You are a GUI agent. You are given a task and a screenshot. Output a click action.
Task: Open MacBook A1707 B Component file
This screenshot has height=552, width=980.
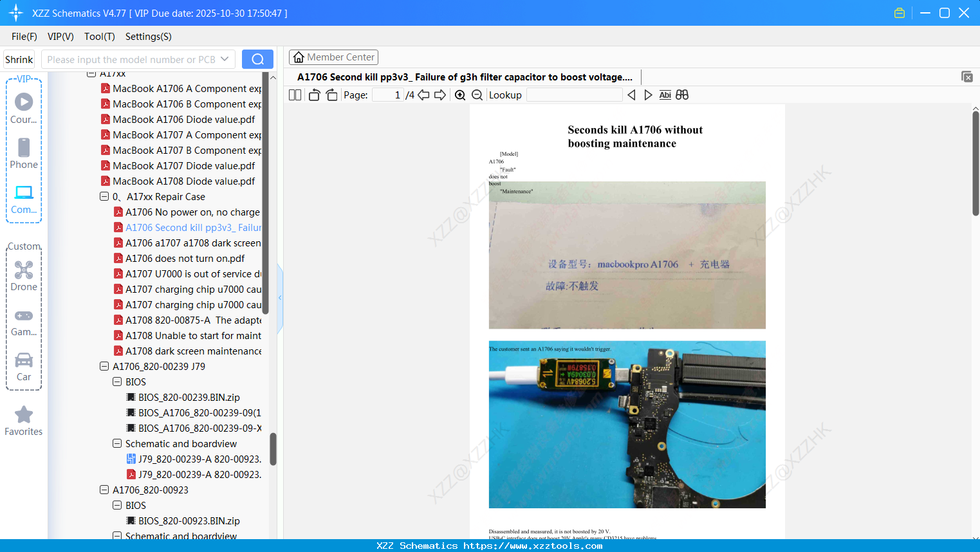[181, 150]
